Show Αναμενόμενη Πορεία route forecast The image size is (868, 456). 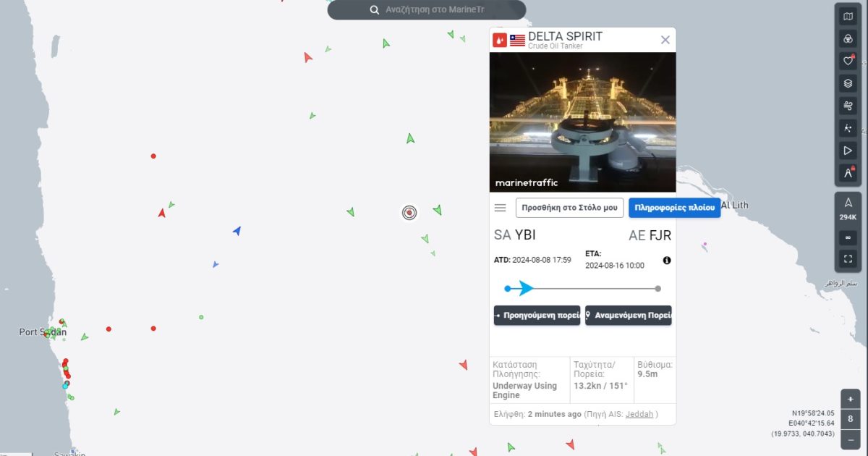[629, 316]
